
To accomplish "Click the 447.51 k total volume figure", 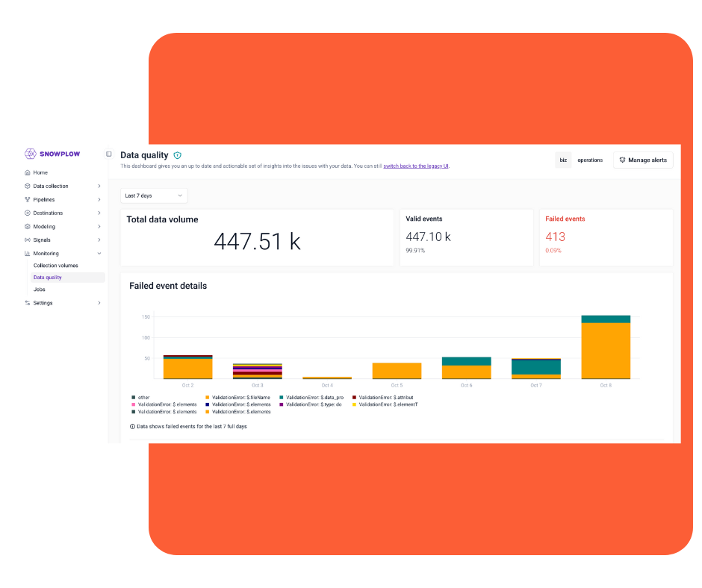I will click(257, 242).
